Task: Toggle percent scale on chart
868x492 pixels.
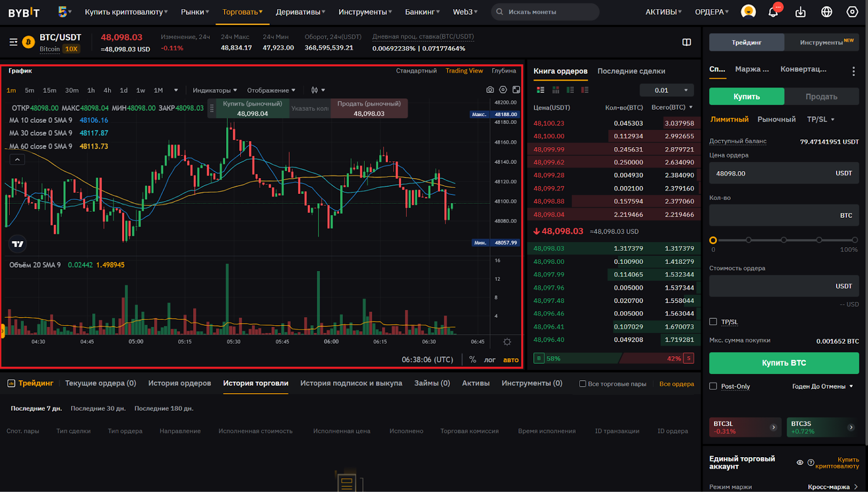Action: coord(473,359)
